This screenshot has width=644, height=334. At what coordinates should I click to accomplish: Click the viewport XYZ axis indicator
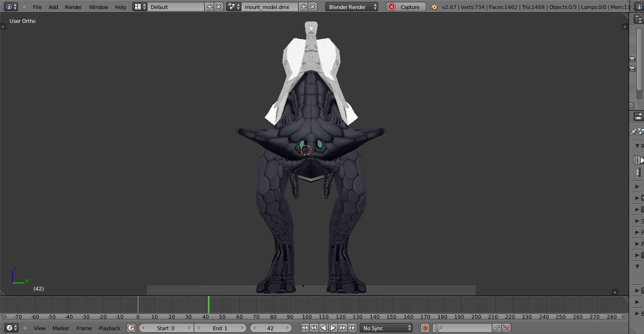[x=19, y=275]
